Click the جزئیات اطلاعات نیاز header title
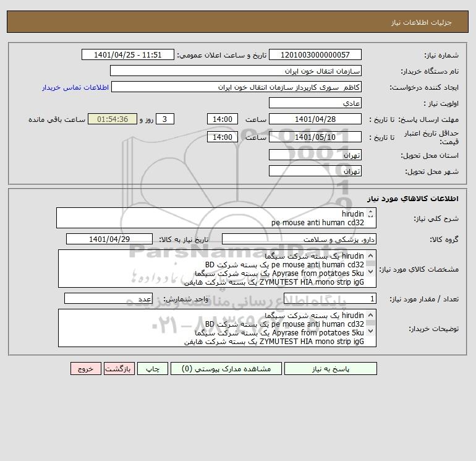476x461 pixels. 422,22
